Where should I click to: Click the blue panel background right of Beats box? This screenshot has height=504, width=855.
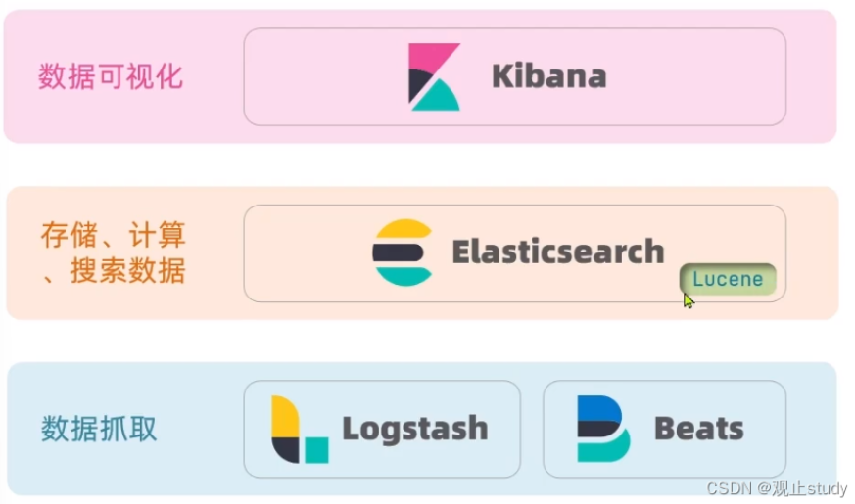click(811, 429)
